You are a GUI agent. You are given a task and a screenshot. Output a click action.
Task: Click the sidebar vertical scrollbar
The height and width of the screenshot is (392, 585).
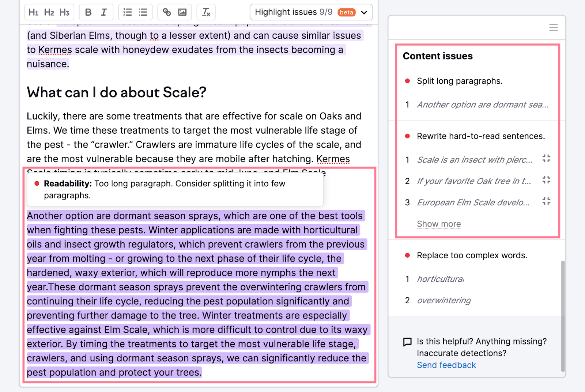563,316
